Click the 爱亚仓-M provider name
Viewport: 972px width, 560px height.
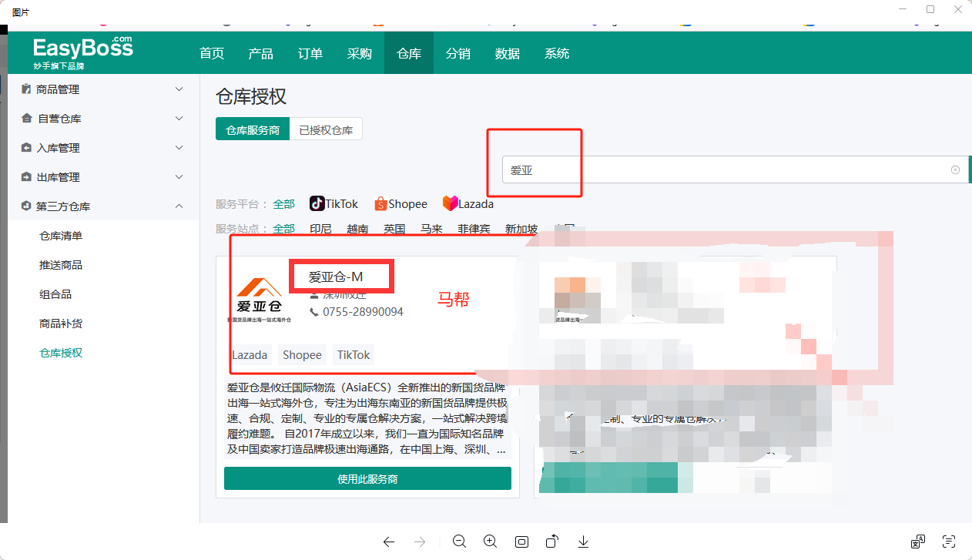click(336, 277)
